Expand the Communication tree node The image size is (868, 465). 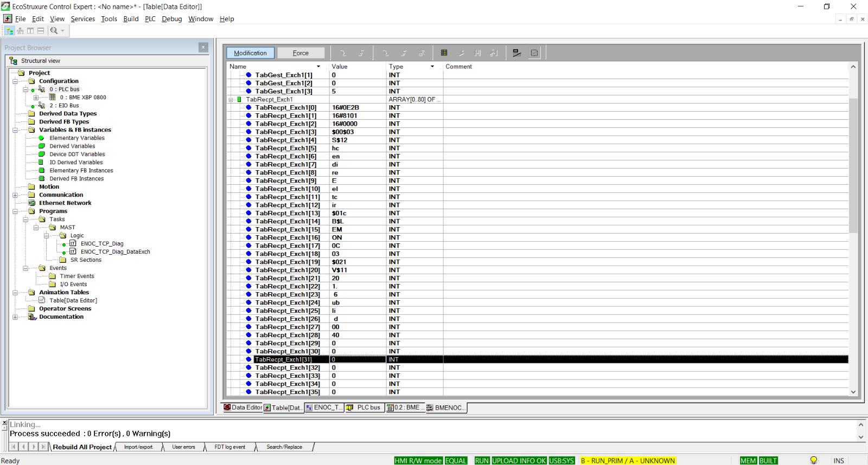click(x=15, y=195)
